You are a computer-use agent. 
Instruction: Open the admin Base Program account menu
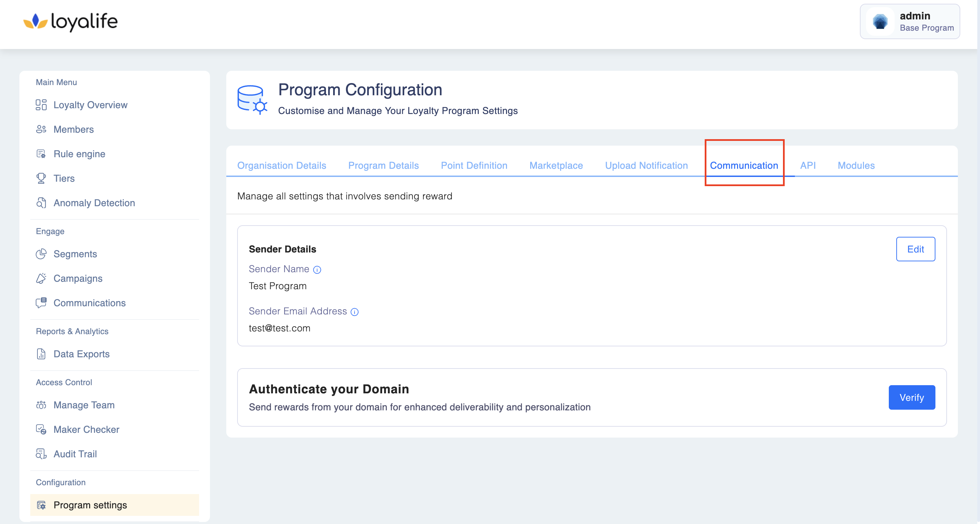coord(909,22)
